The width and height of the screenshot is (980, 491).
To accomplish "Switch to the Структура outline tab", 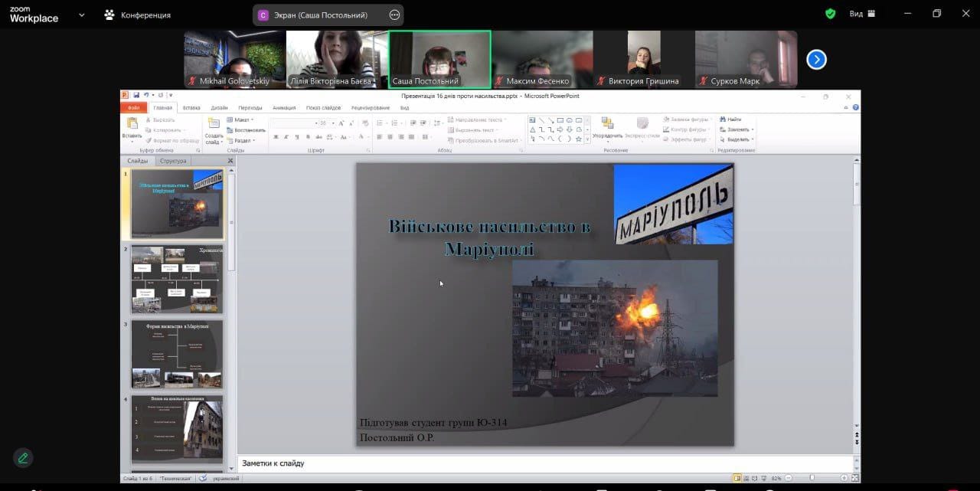I will coord(172,161).
